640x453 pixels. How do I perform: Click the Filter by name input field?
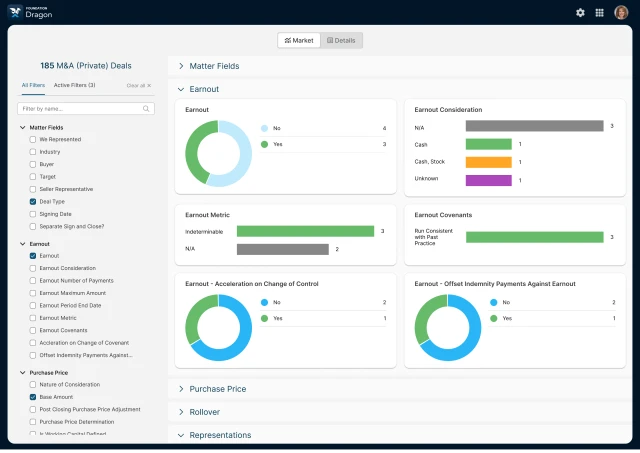pos(80,108)
